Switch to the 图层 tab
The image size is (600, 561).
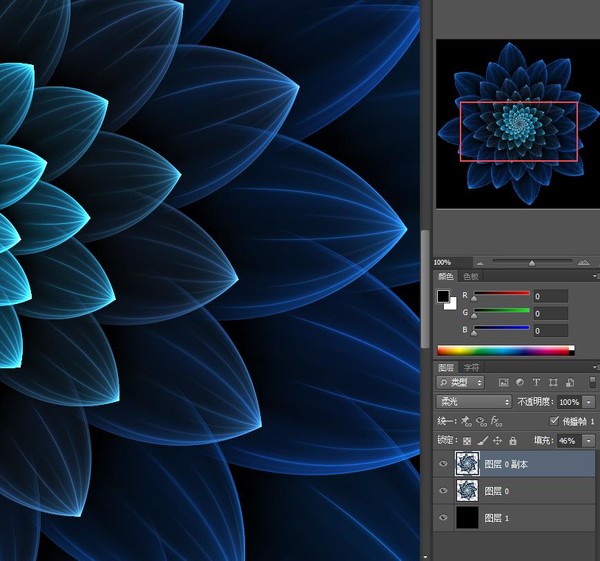pyautogui.click(x=446, y=368)
